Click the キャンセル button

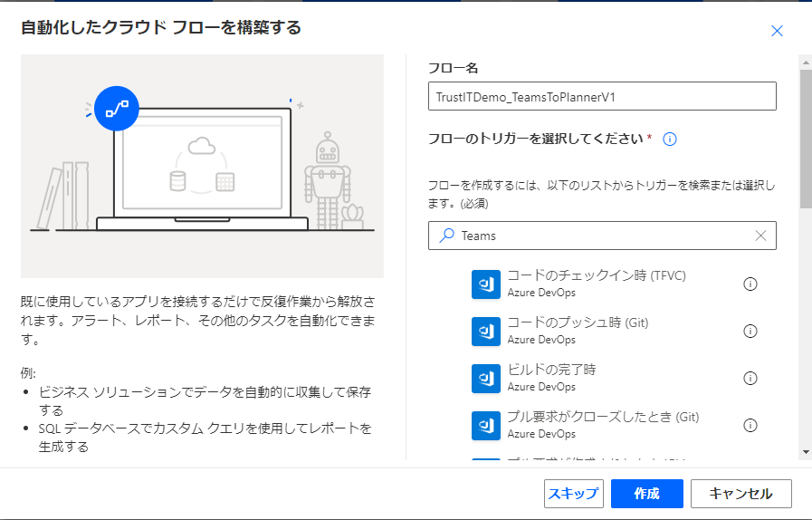pyautogui.click(x=740, y=494)
